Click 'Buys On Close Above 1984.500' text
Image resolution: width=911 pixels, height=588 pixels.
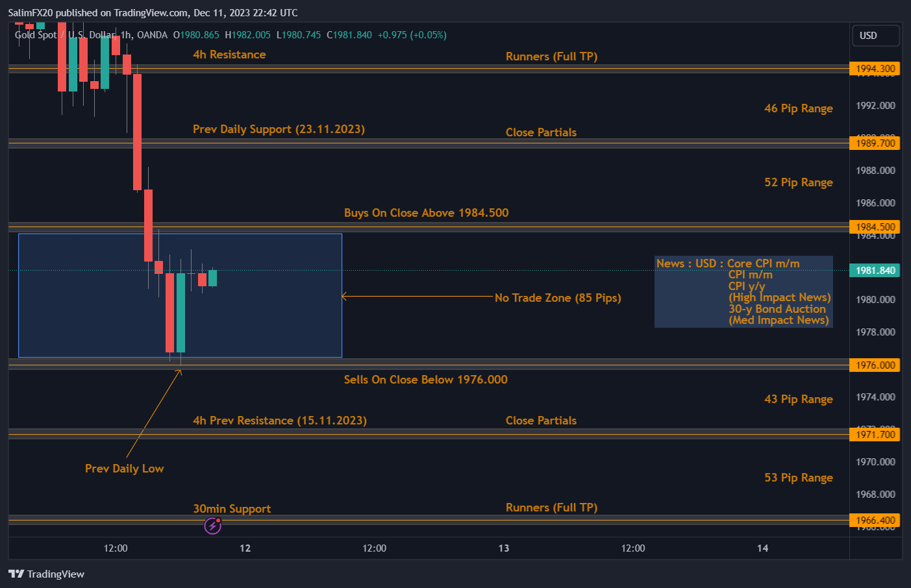point(427,213)
